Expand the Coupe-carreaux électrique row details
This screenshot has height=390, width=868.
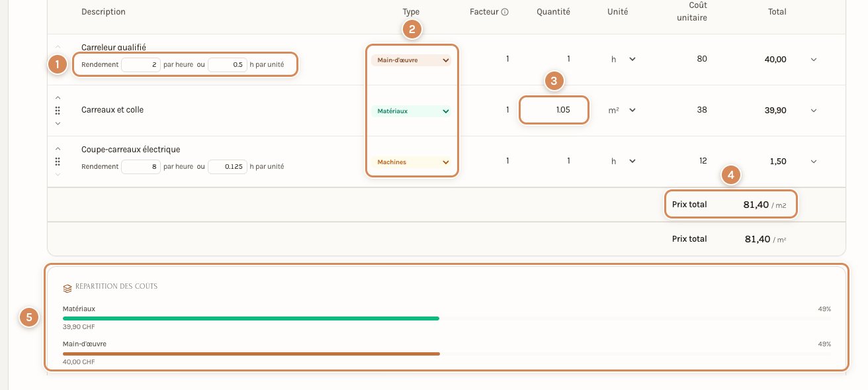click(814, 162)
